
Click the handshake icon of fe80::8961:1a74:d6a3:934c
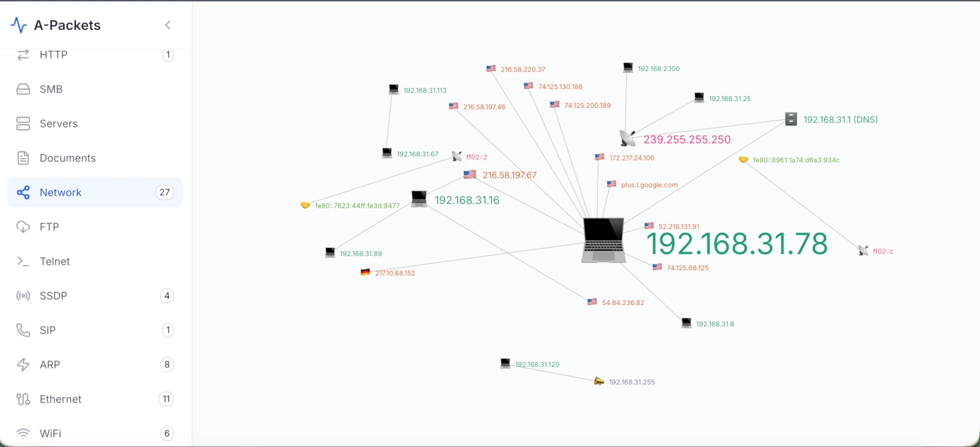(743, 160)
